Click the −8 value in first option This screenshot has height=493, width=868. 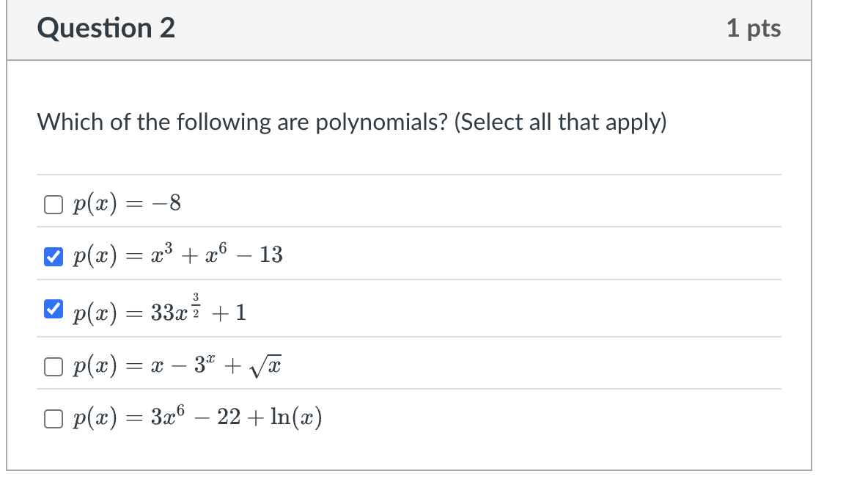click(x=166, y=203)
